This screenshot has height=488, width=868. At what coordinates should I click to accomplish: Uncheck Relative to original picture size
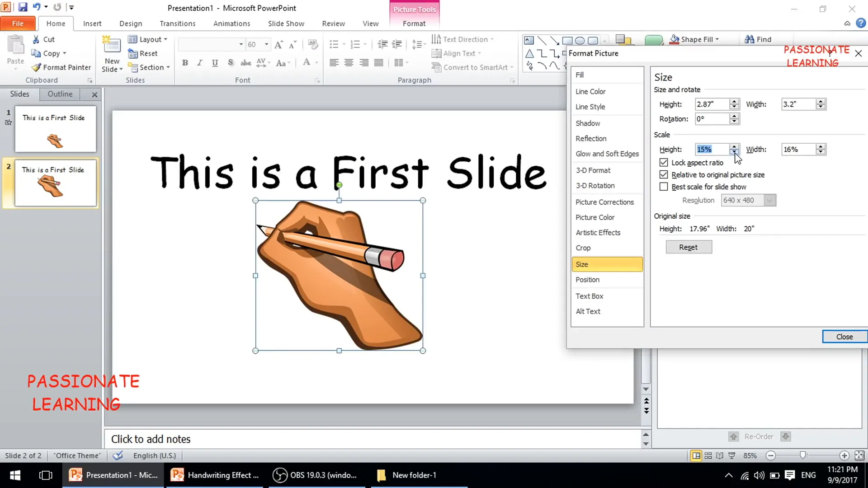click(x=664, y=174)
